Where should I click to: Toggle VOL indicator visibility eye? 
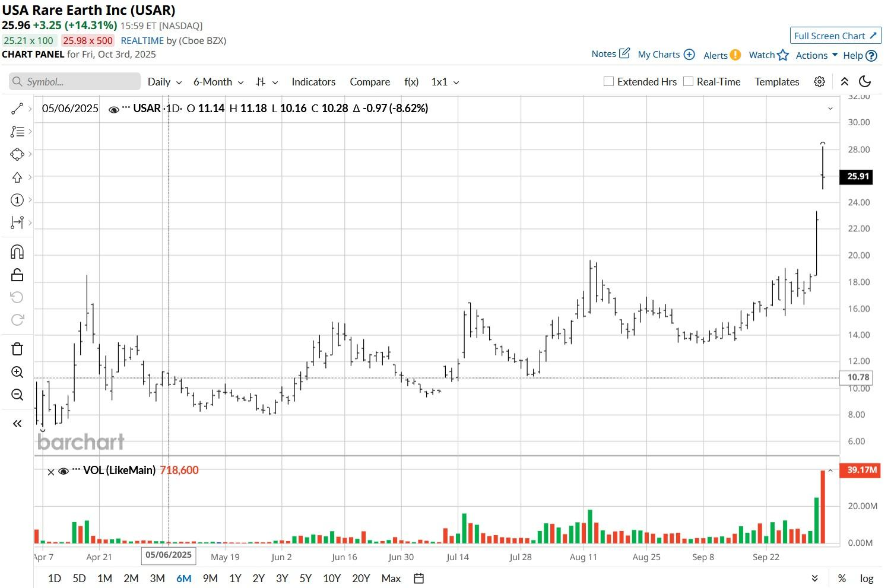[64, 471]
